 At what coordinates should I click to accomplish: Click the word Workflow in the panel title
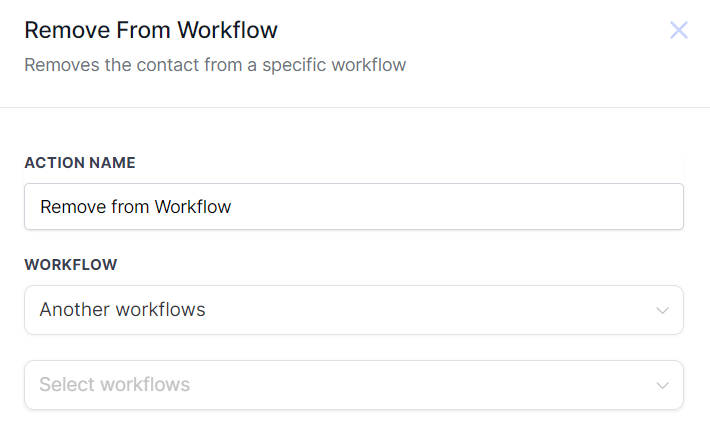227,30
